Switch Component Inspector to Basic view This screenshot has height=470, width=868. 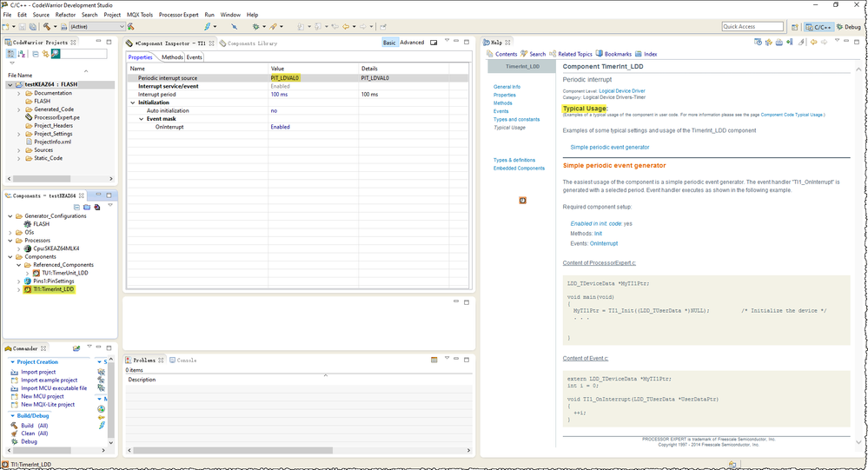point(389,43)
